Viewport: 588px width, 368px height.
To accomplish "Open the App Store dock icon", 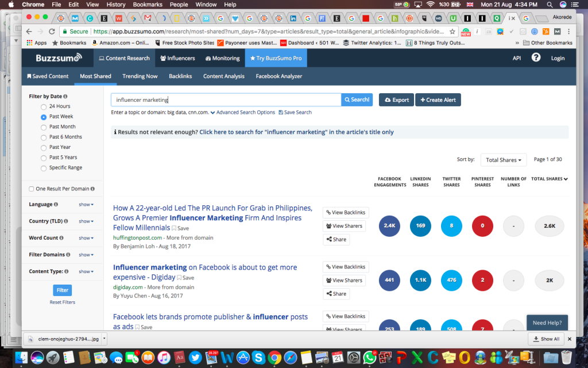I will tap(243, 358).
